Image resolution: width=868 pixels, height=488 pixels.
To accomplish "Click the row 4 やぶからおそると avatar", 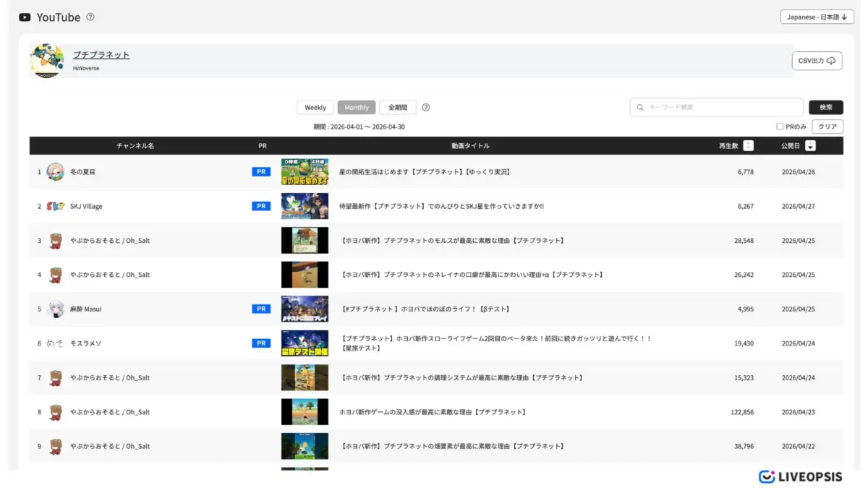I will tap(56, 275).
